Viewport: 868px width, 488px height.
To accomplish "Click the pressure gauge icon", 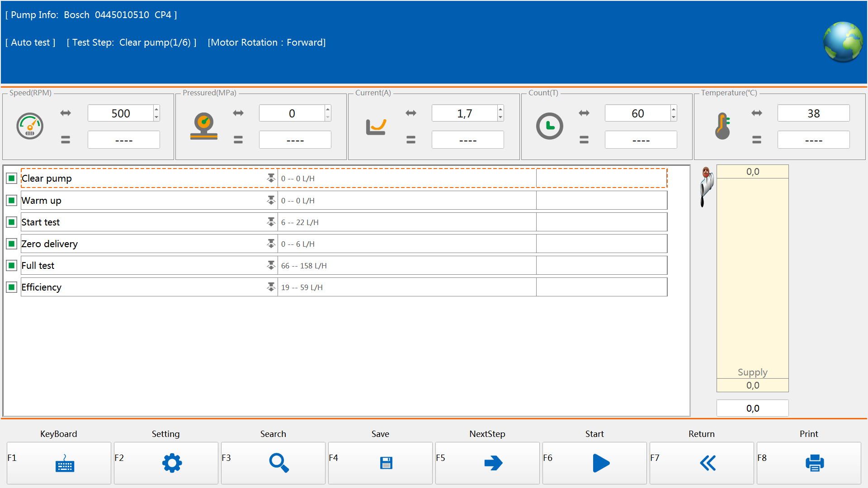I will pyautogui.click(x=204, y=126).
